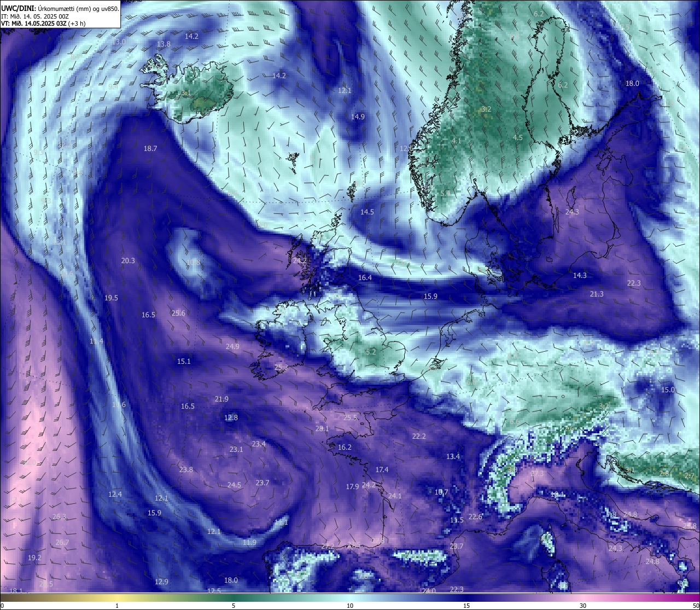The width and height of the screenshot is (700, 610).
Task: Click the VT valid time line 03Z (+3 h)
Action: pos(43,24)
